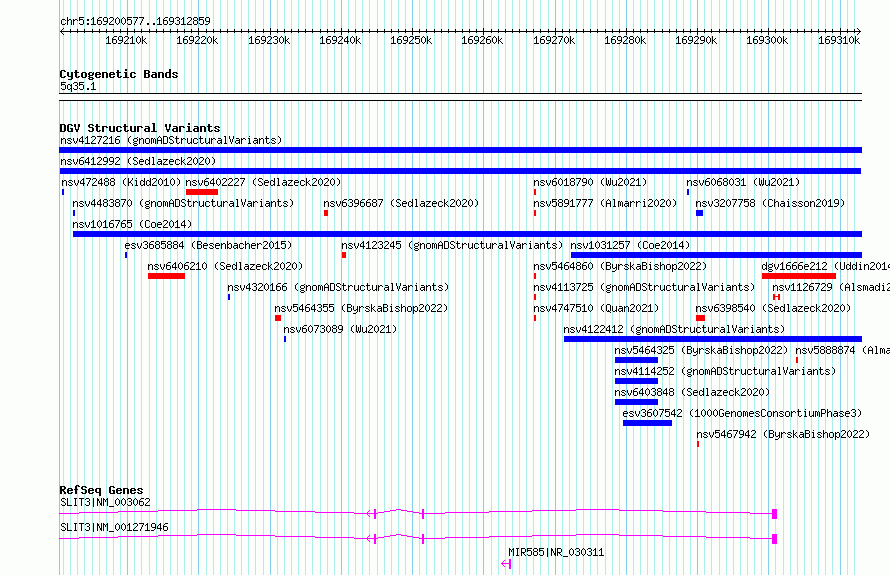Viewport: 890px width, 575px height.
Task: Open nsv6018790 Wu2021 variant label
Action: coord(590,182)
